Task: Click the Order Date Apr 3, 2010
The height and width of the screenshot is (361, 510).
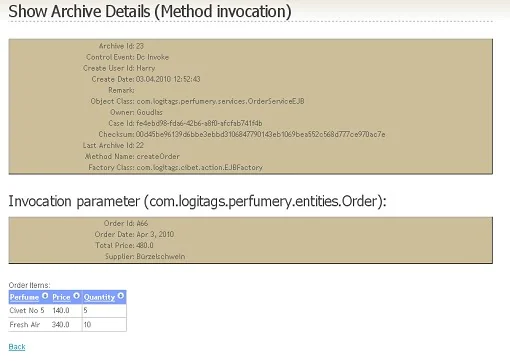Action: [155, 234]
